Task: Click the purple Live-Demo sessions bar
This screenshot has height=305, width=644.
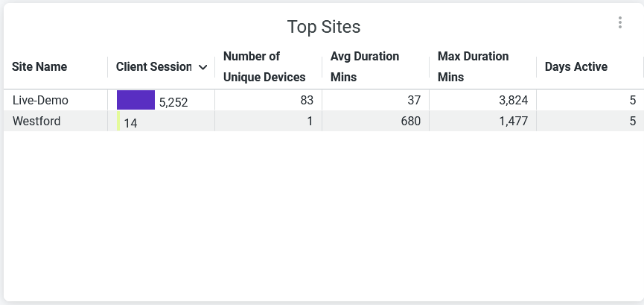Action: coord(136,100)
